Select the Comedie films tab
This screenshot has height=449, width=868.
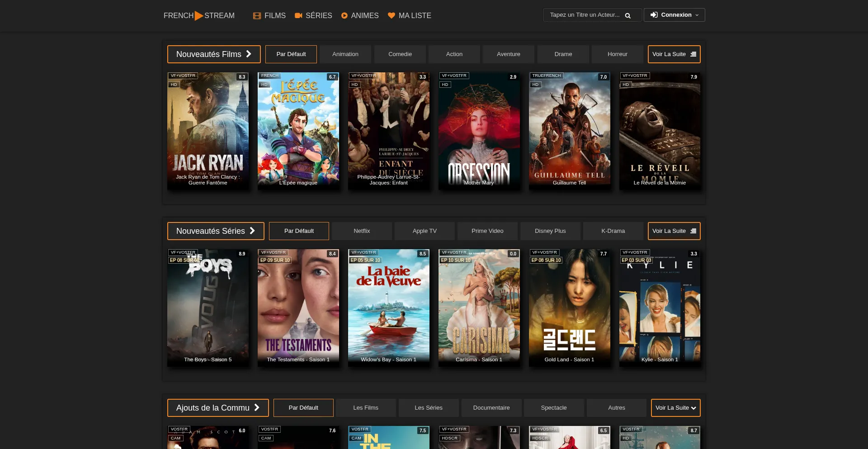[400, 54]
